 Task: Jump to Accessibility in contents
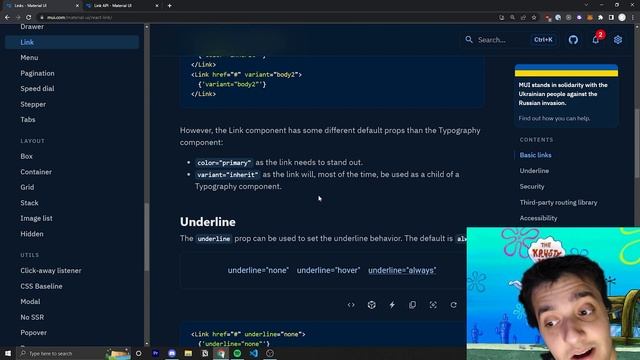click(538, 218)
